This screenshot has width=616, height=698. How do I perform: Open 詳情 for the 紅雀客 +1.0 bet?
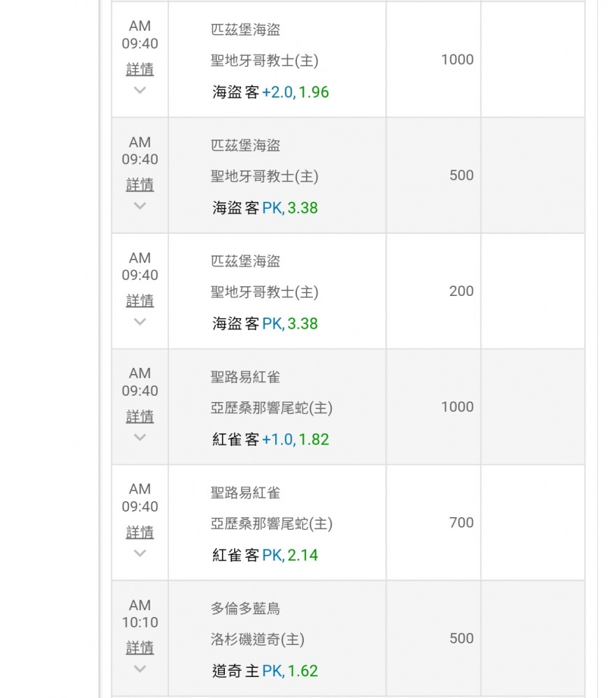(140, 417)
